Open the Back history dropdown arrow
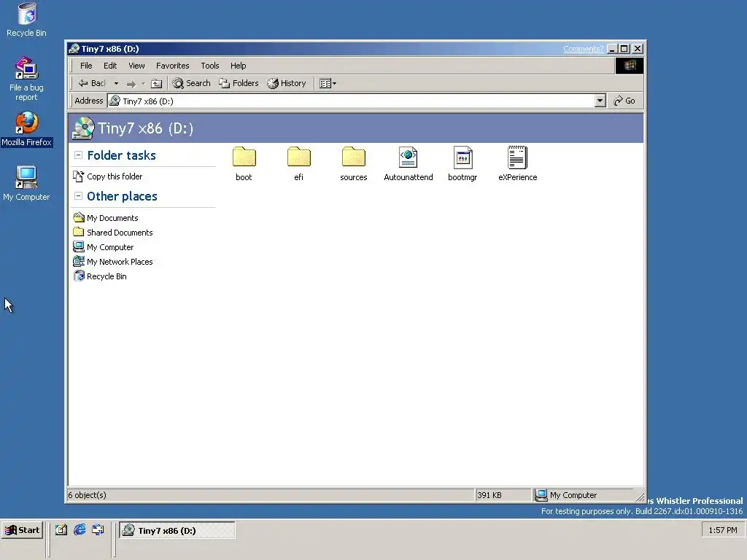Viewport: 747px width, 560px height. click(116, 83)
